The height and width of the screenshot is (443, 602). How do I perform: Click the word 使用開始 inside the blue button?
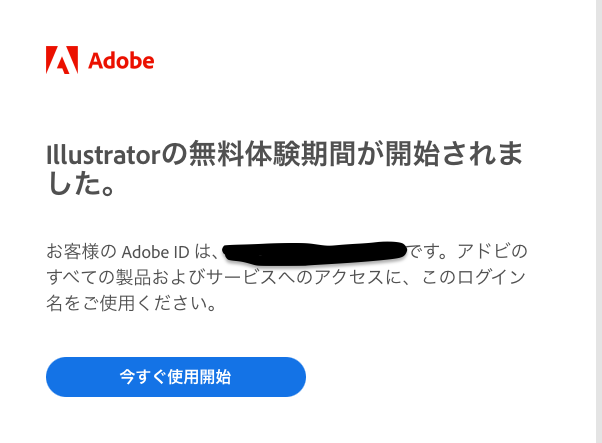coord(198,377)
